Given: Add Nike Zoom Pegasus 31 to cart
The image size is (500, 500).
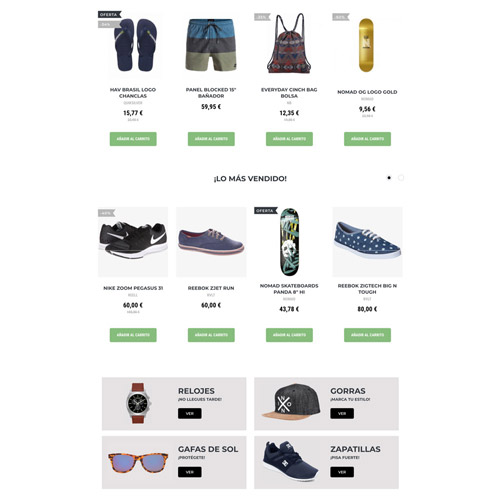Looking at the screenshot, I should pyautogui.click(x=133, y=335).
